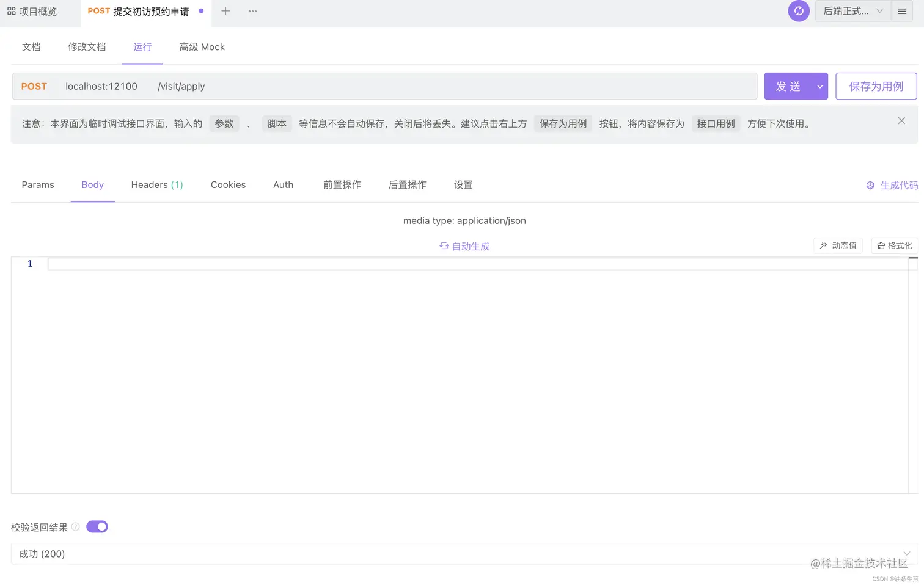The height and width of the screenshot is (585, 924).
Task: Select the 运行 tab
Action: point(142,47)
